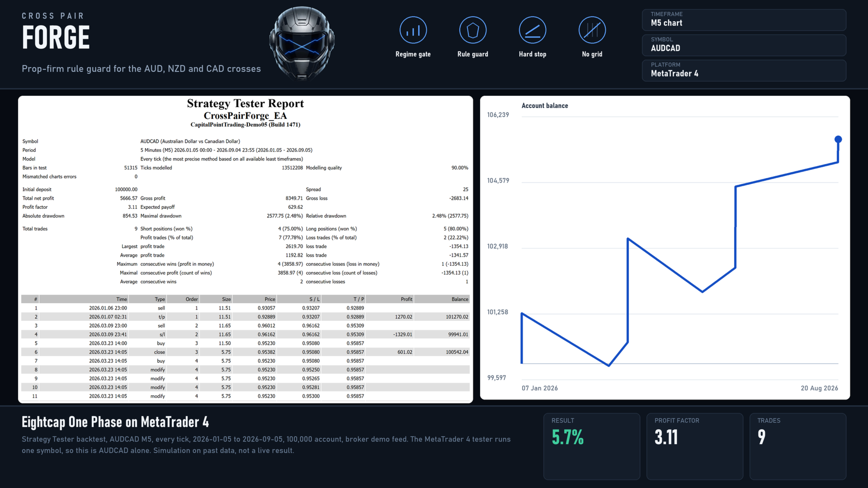Click the No grid crossed-lines icon
868x488 pixels.
592,30
